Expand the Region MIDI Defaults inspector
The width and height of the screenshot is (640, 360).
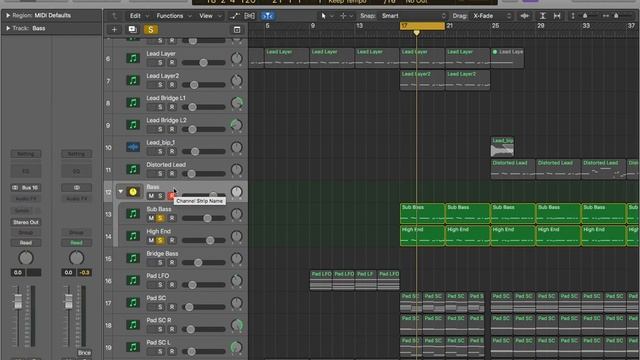pyautogui.click(x=8, y=16)
